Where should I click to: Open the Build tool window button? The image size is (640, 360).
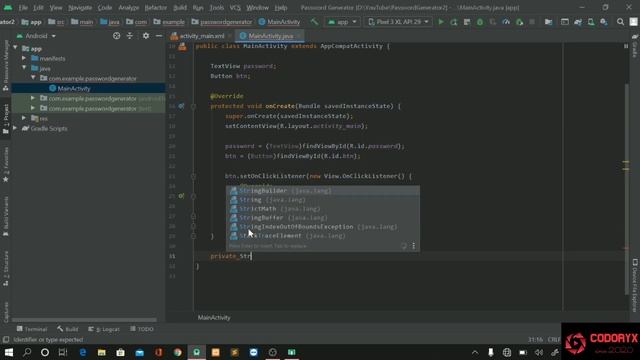pos(68,329)
